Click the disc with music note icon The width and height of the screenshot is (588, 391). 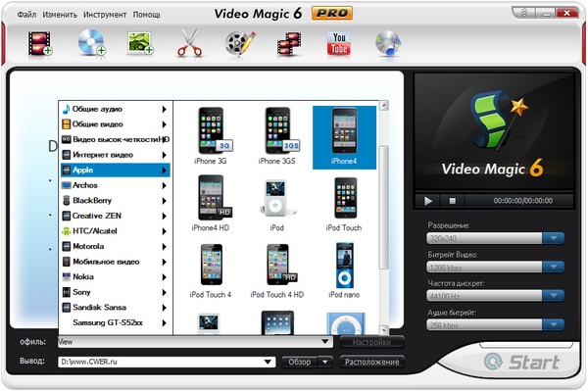click(x=388, y=43)
